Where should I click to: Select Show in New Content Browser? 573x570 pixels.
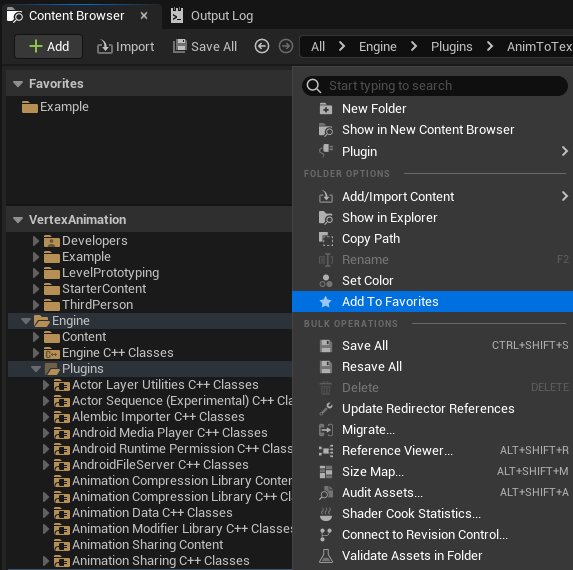[433, 130]
